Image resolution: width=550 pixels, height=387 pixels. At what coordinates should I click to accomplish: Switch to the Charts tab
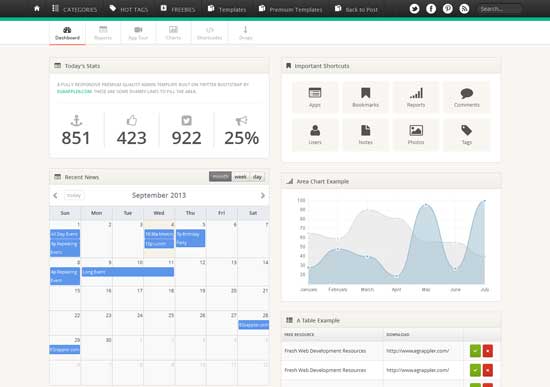(173, 33)
